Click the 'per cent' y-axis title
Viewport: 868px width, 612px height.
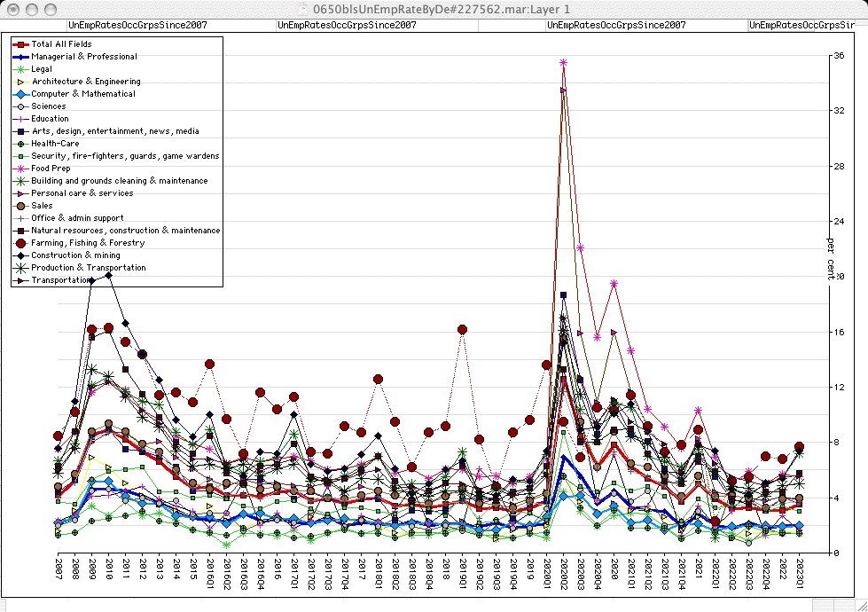[x=830, y=257]
